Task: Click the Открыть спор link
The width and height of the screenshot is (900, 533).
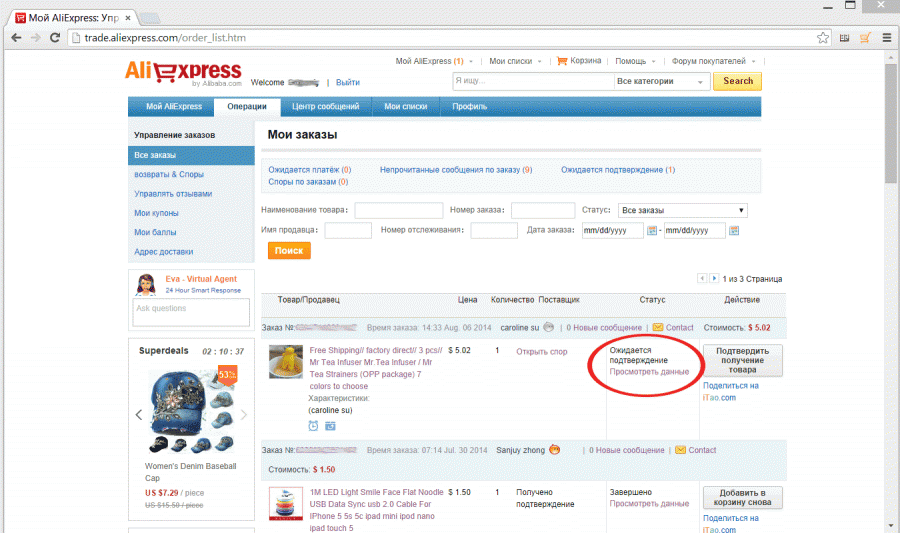Action: click(541, 352)
